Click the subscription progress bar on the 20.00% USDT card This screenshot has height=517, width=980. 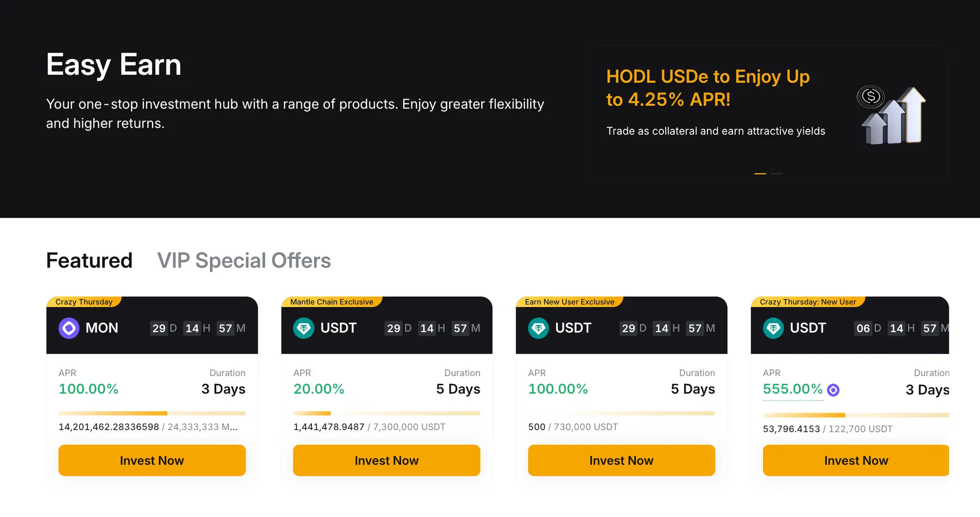click(386, 413)
